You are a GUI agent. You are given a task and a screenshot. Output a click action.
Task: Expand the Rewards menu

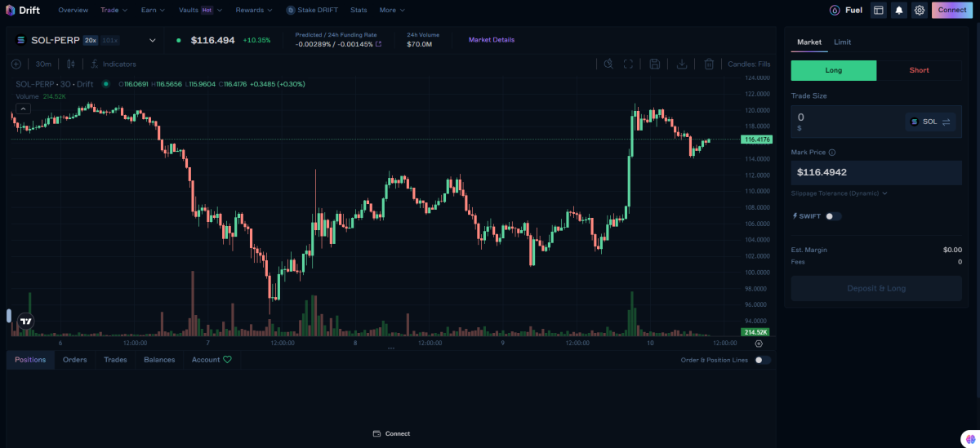pyautogui.click(x=254, y=10)
